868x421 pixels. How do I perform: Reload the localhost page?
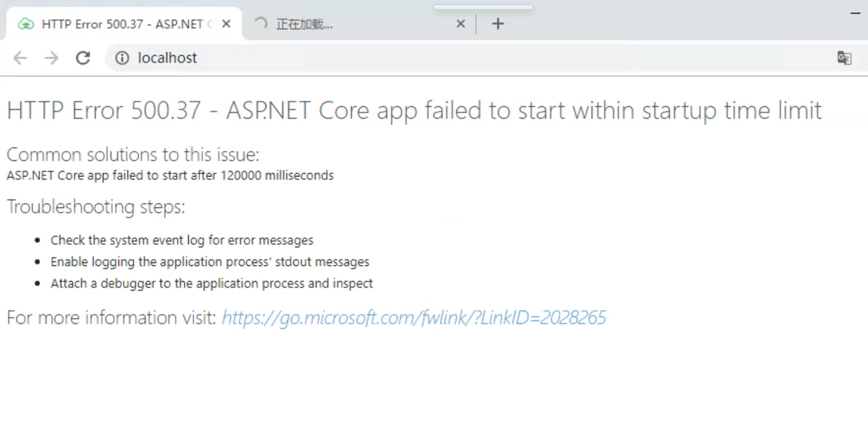(83, 58)
